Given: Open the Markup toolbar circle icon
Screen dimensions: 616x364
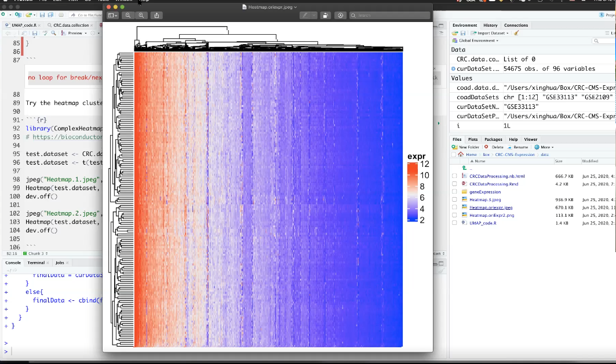Looking at the screenshot, I should click(341, 15).
